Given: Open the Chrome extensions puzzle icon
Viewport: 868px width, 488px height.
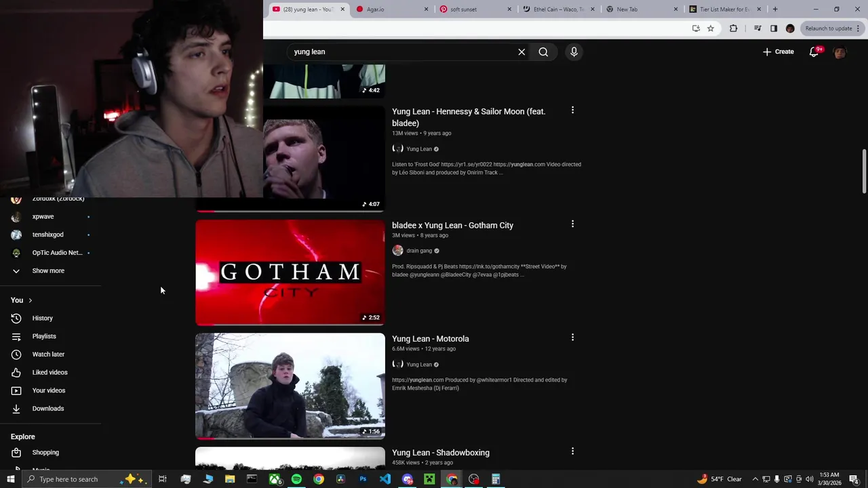Looking at the screenshot, I should [x=733, y=28].
